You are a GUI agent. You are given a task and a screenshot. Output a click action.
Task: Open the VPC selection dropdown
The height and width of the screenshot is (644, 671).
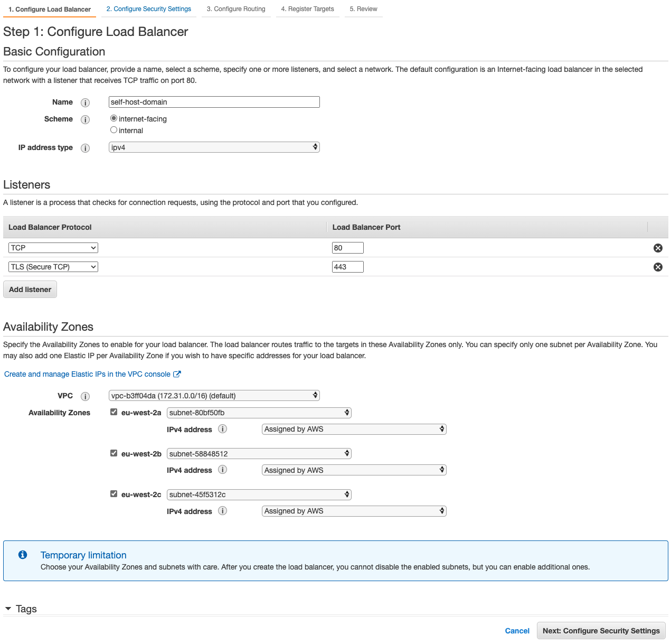pyautogui.click(x=214, y=396)
